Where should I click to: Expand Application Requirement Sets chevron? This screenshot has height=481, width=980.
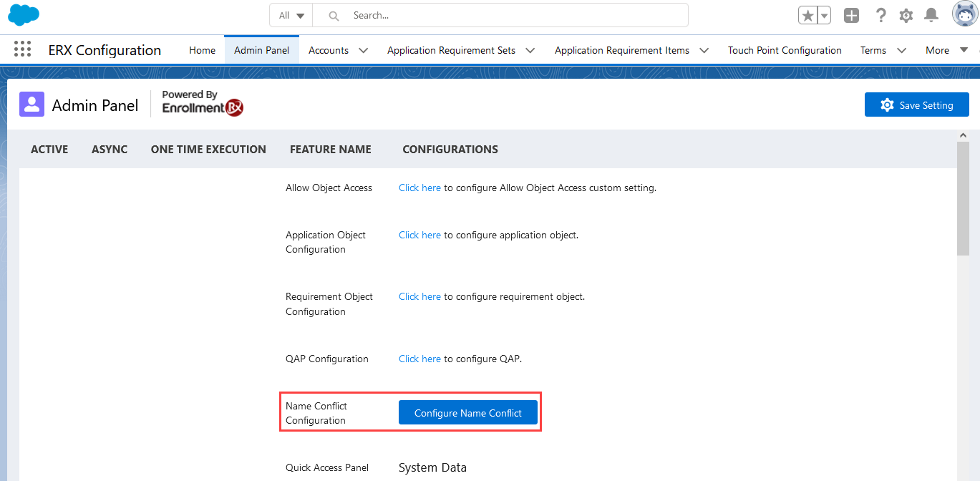coord(530,50)
